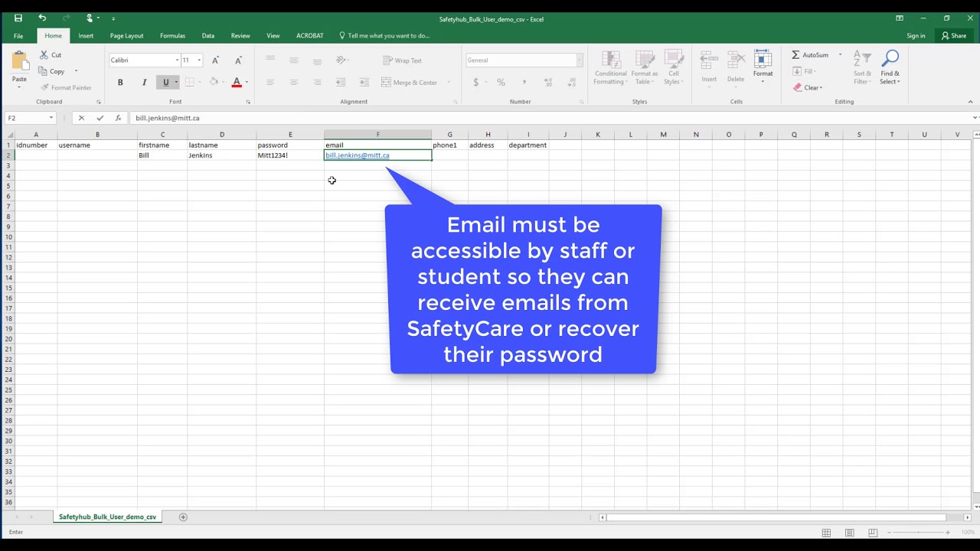Viewport: 980px width, 551px height.
Task: Click the Wrap Text button
Action: coord(402,60)
